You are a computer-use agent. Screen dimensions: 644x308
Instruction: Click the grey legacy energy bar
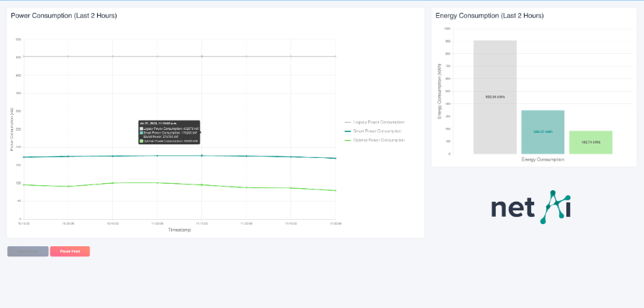[x=494, y=97]
